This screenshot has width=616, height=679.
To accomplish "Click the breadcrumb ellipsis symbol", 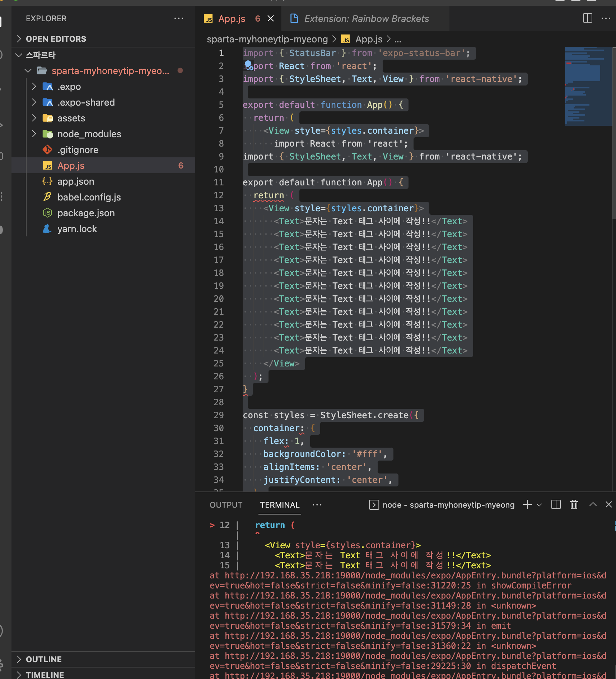I will [398, 40].
